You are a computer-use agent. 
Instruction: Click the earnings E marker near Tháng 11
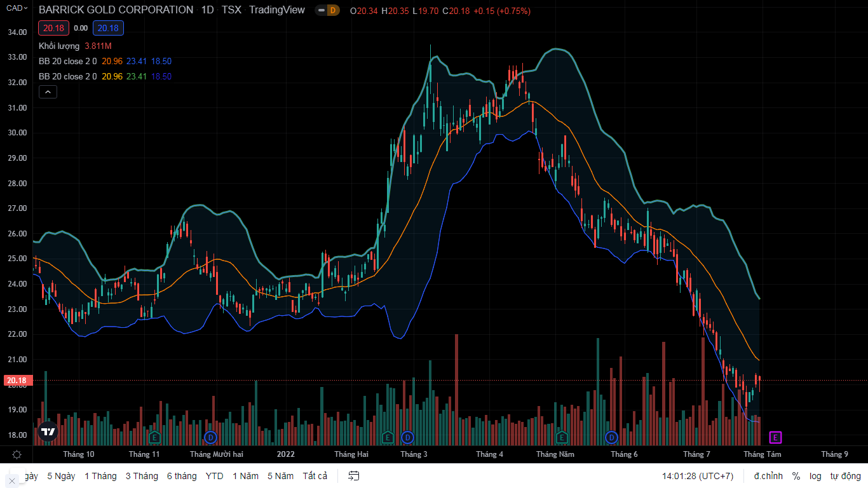pyautogui.click(x=154, y=437)
